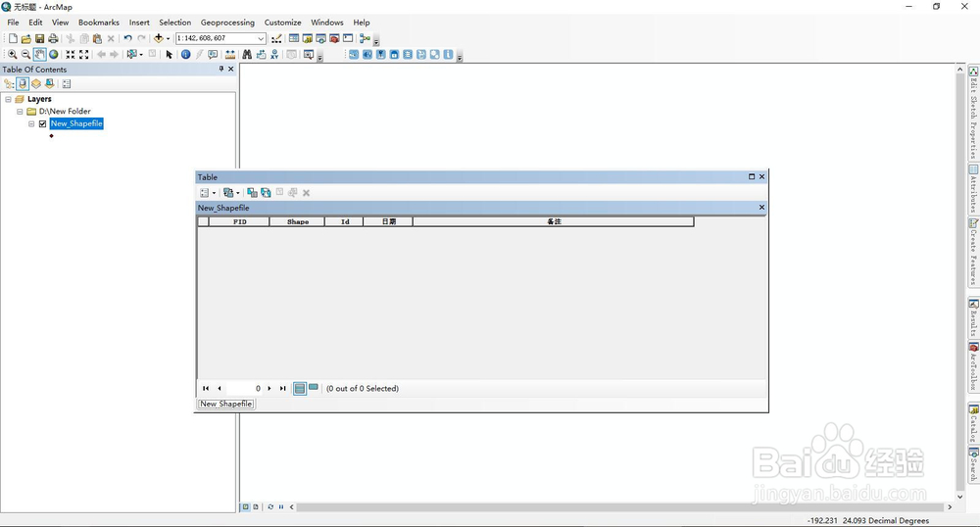The width and height of the screenshot is (980, 527).
Task: Click the 备注 column header
Action: (x=554, y=221)
